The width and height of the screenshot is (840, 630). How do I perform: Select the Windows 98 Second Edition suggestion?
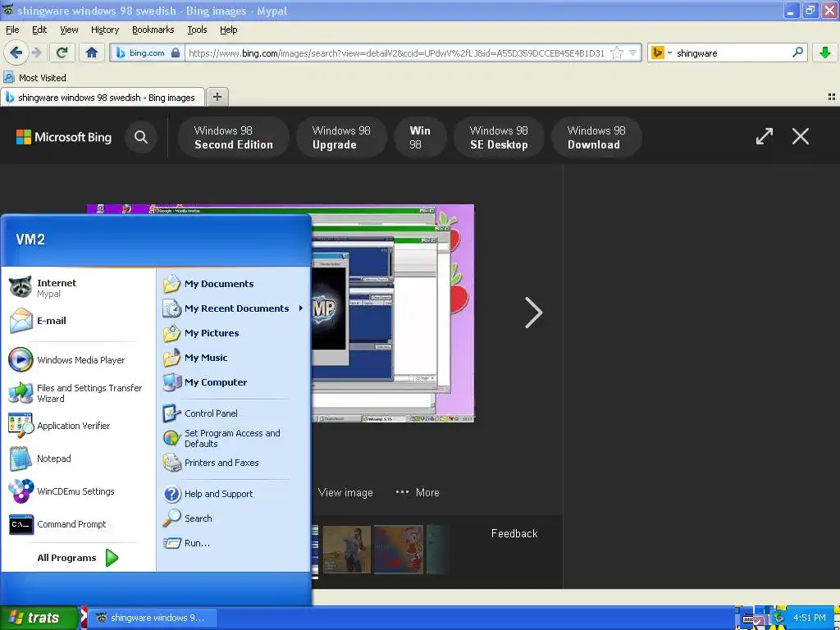(234, 137)
